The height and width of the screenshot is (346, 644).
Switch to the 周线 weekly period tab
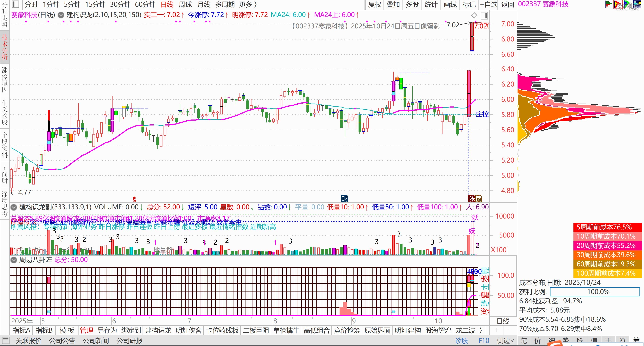185,4
